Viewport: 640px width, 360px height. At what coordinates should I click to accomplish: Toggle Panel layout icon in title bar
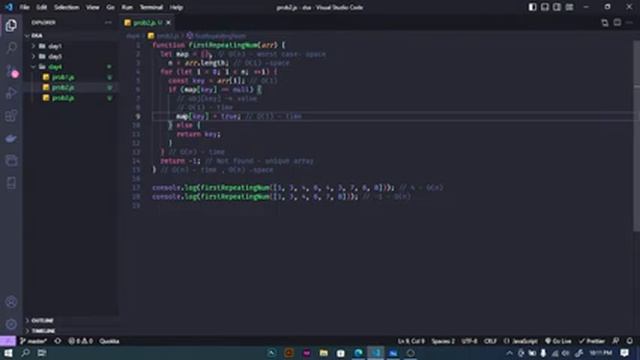(x=544, y=7)
